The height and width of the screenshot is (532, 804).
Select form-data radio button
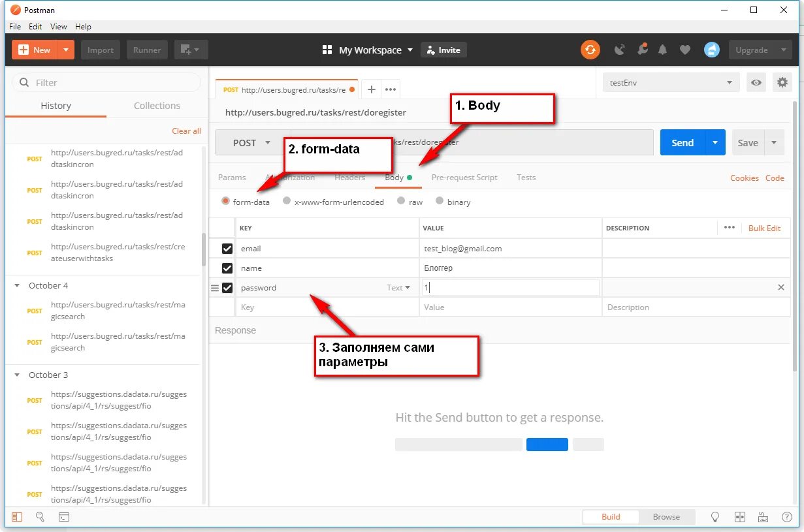click(x=226, y=202)
